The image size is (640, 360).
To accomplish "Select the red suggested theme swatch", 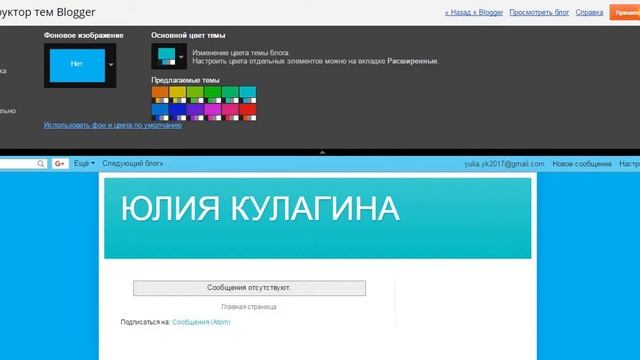I will tap(248, 112).
